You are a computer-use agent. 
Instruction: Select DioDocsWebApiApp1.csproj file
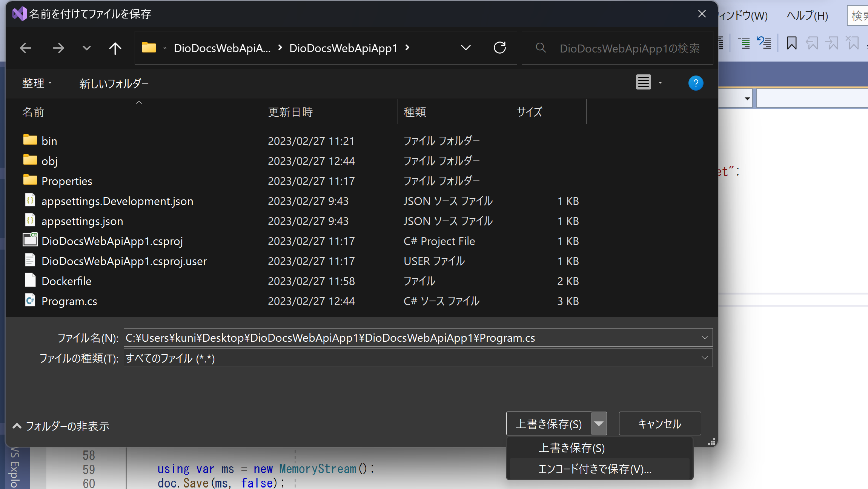click(112, 241)
